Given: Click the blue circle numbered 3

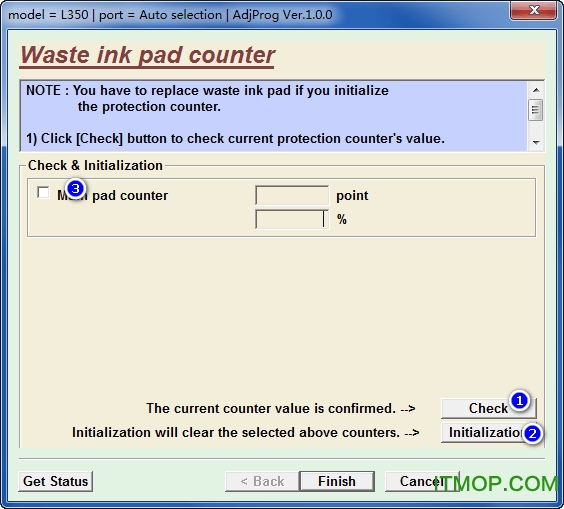Looking at the screenshot, I should (76, 188).
